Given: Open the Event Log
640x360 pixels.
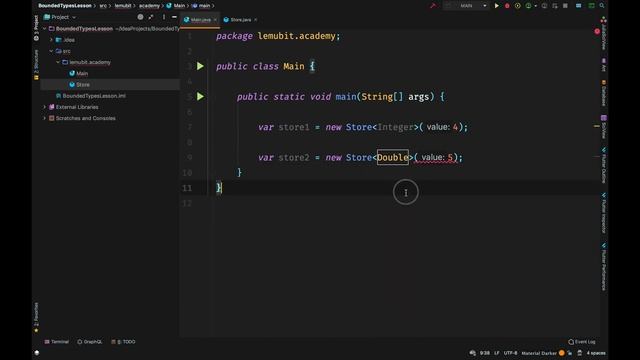Looking at the screenshot, I should click(x=582, y=342).
